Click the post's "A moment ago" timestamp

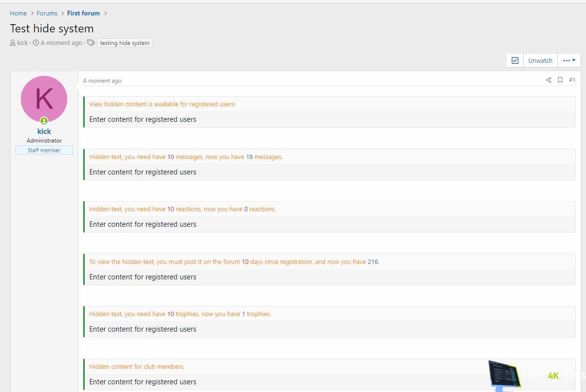(102, 81)
